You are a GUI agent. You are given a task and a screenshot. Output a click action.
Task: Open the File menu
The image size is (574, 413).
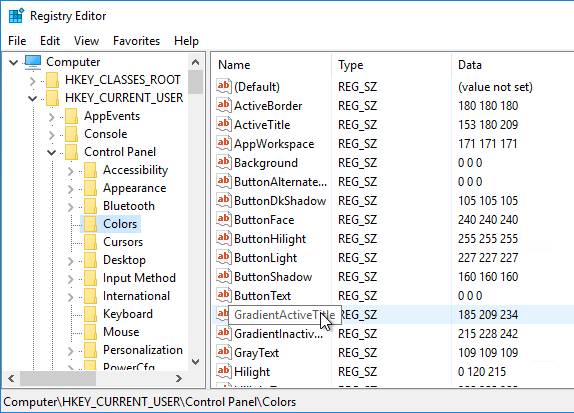click(17, 41)
